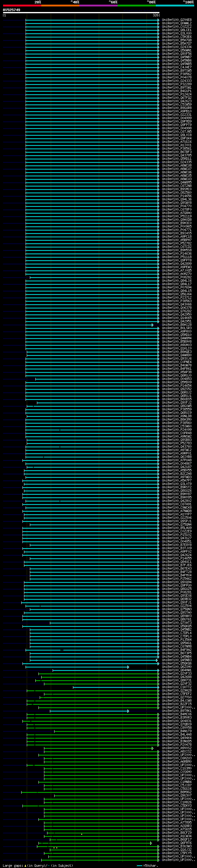Select the UniRef100_P38559 hit label
Viewport: 197px width, 868px height.
coord(177,410)
